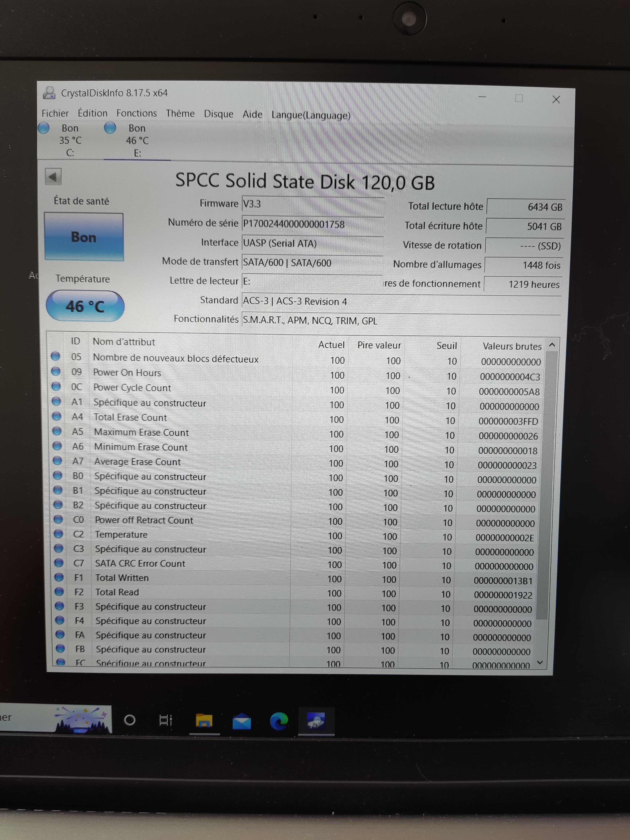The height and width of the screenshot is (840, 630).
Task: Click the 1219 heures value
Action: pos(523,284)
